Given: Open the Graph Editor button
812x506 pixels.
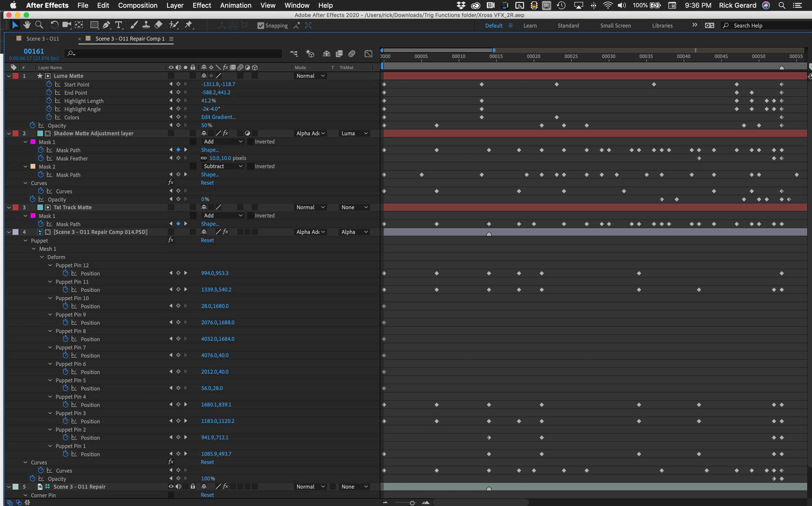Looking at the screenshot, I should [x=368, y=54].
